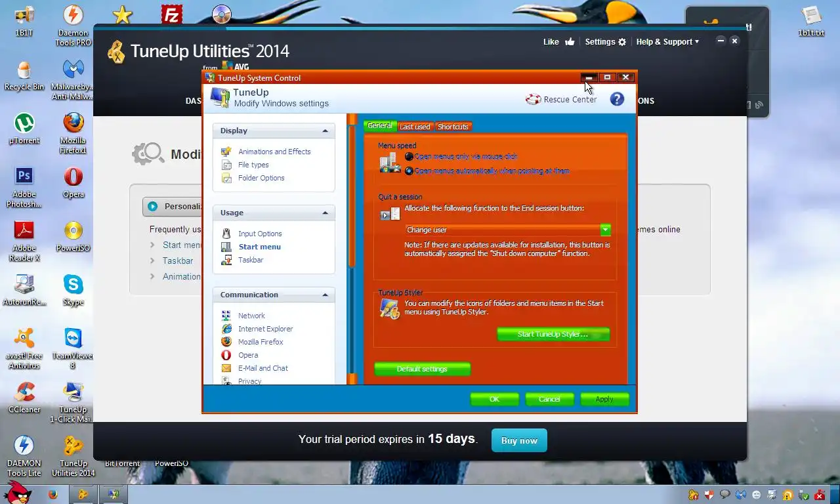
Task: Select Input Options under Usage
Action: click(x=260, y=234)
